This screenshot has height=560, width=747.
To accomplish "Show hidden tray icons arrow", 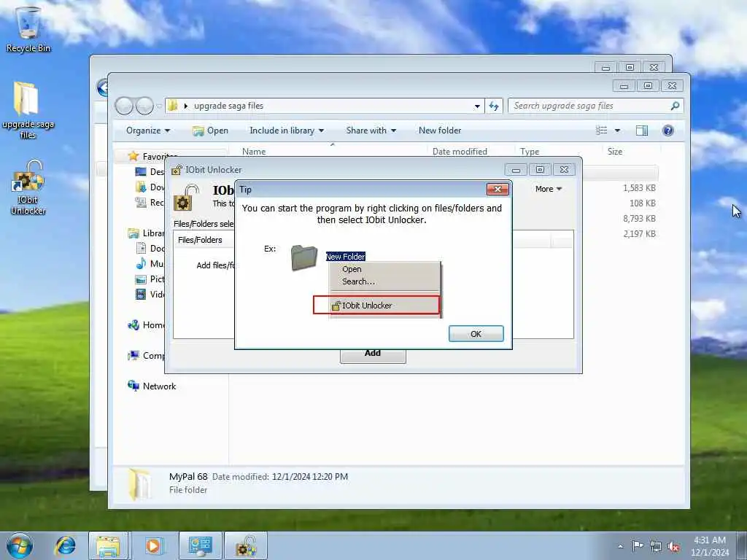I will coord(620,546).
